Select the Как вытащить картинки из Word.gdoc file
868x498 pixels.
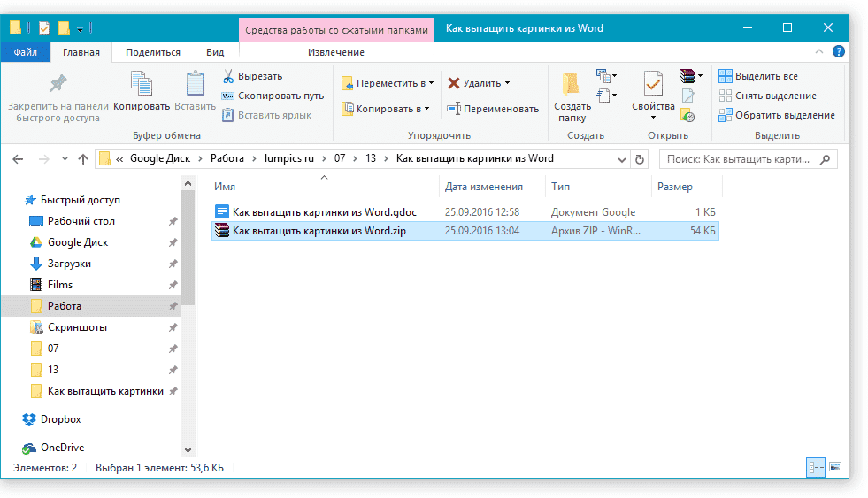coord(324,212)
